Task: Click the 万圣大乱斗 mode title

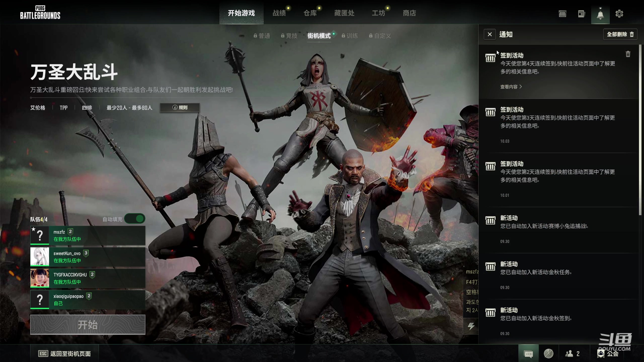Action: click(74, 72)
